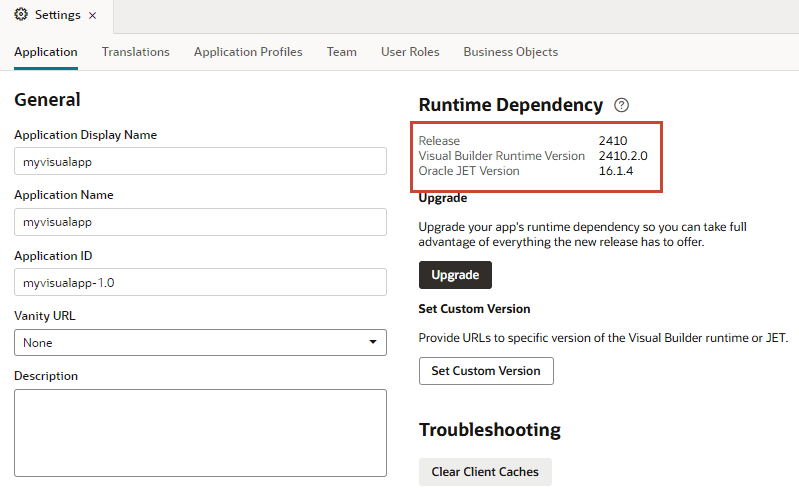Open the Business Objects tab

(510, 52)
